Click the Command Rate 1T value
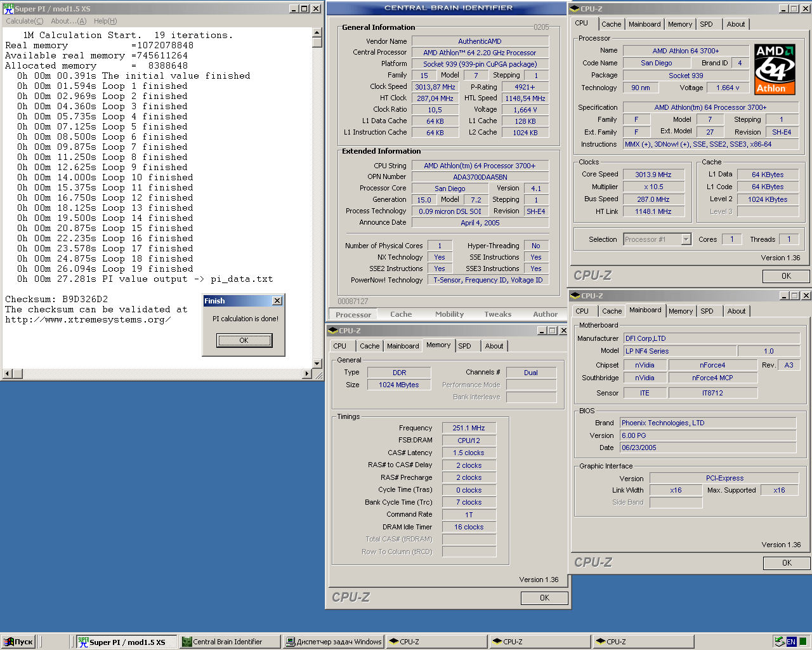The height and width of the screenshot is (650, 812). click(469, 515)
